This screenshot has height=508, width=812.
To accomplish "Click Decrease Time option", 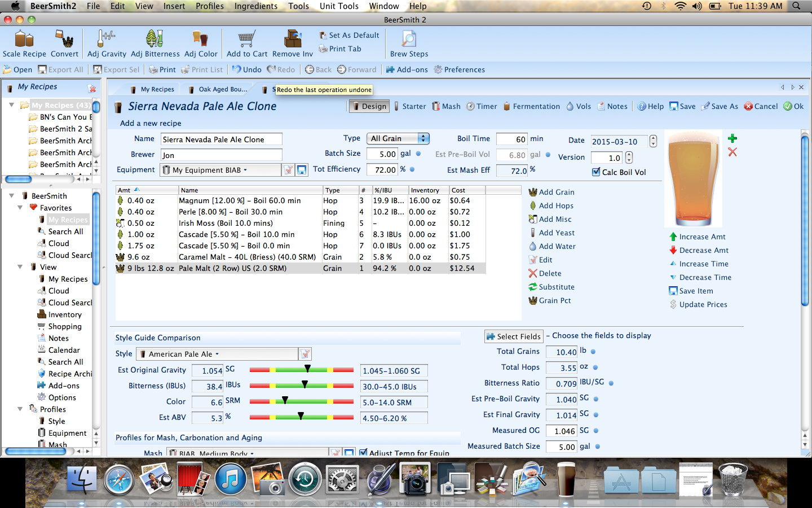I will tap(700, 277).
